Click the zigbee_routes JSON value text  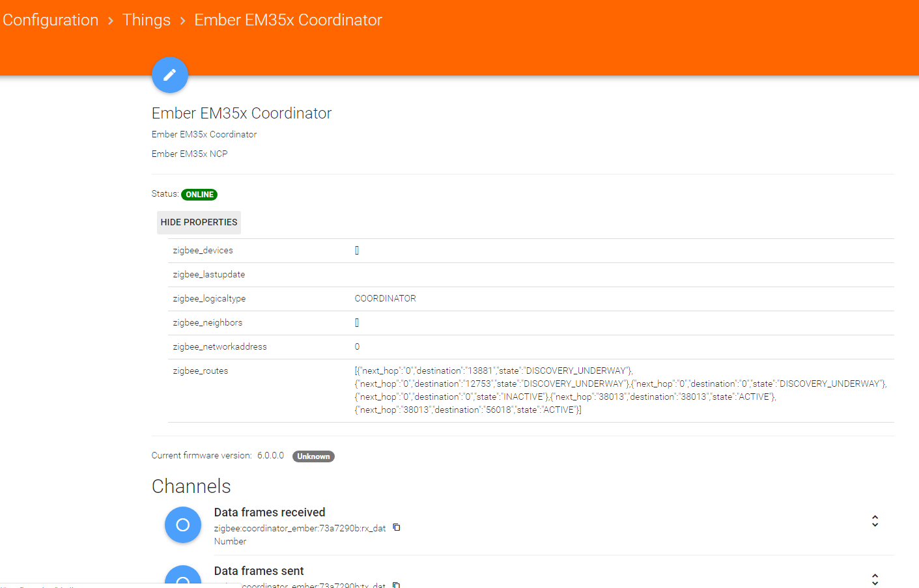point(619,390)
